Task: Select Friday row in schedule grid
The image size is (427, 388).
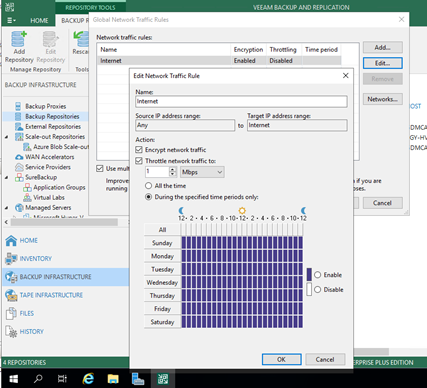Action: pos(162,309)
